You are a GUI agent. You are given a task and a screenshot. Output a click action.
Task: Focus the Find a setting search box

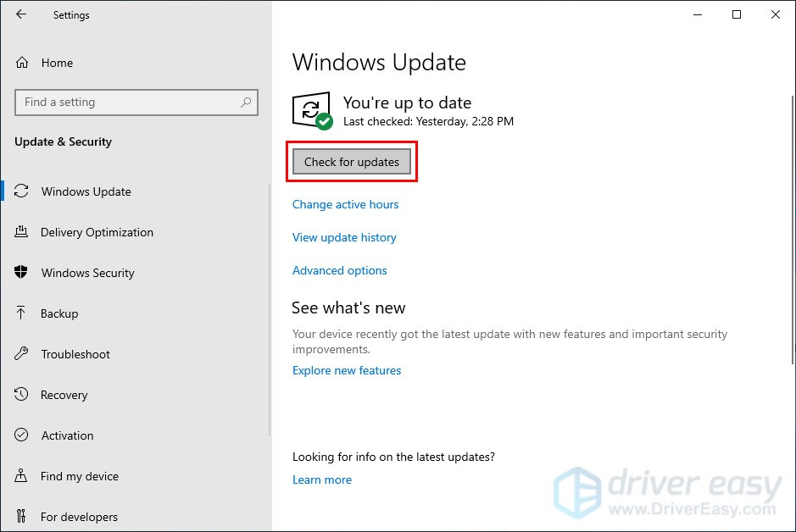point(127,103)
